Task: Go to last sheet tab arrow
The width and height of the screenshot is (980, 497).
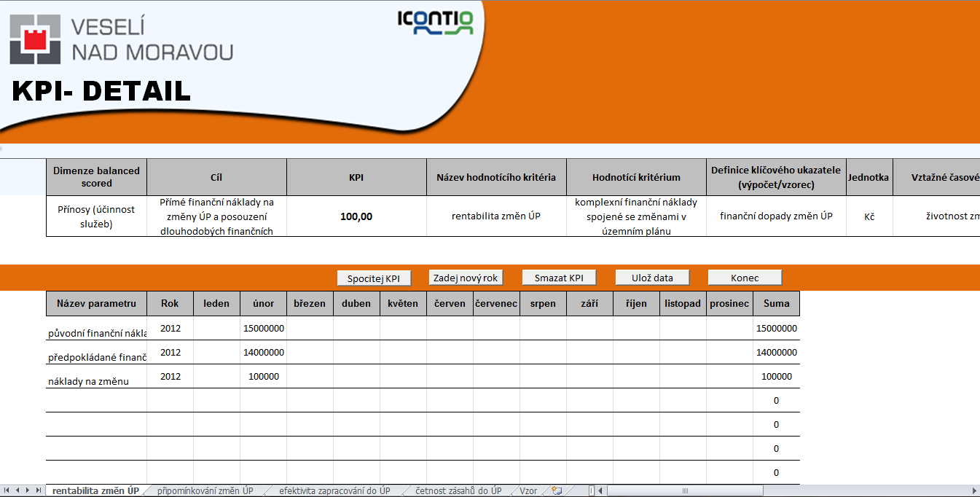Action: click(x=39, y=490)
